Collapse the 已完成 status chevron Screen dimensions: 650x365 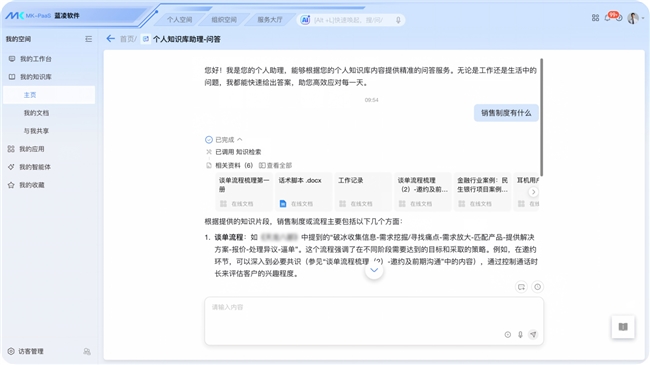coord(240,139)
